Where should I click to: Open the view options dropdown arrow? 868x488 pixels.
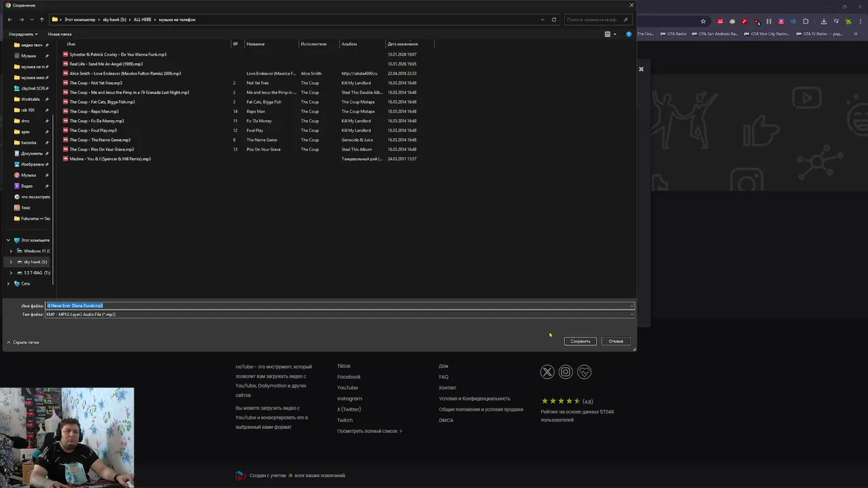tap(615, 34)
